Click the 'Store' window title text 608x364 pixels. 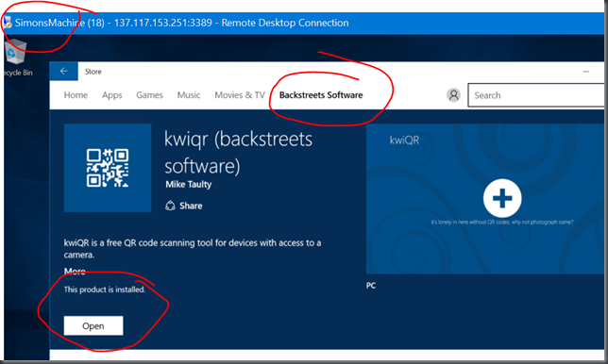pyautogui.click(x=93, y=72)
